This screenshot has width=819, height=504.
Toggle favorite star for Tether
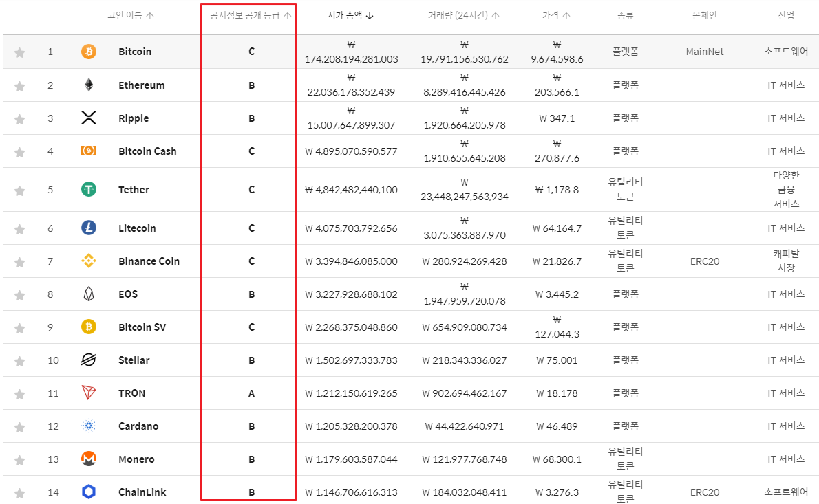click(x=19, y=191)
